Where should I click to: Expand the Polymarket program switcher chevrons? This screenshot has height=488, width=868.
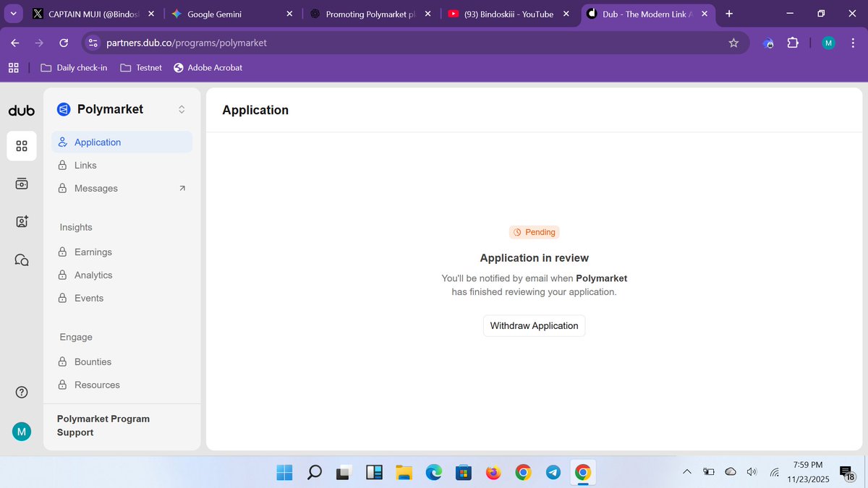click(182, 109)
